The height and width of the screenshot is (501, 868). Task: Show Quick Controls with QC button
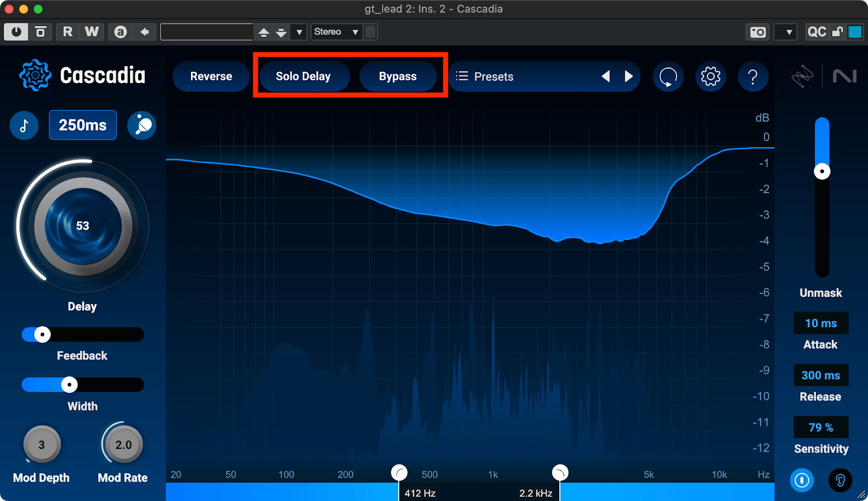point(816,32)
